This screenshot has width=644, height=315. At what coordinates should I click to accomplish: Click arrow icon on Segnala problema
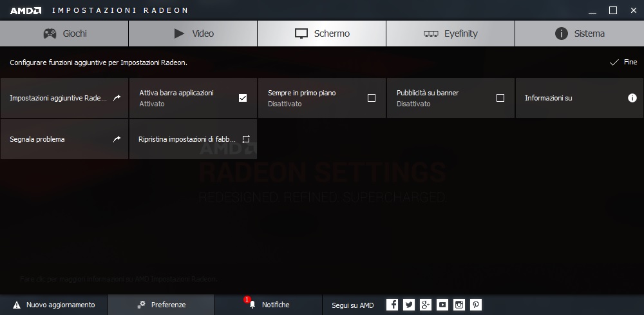(x=117, y=139)
